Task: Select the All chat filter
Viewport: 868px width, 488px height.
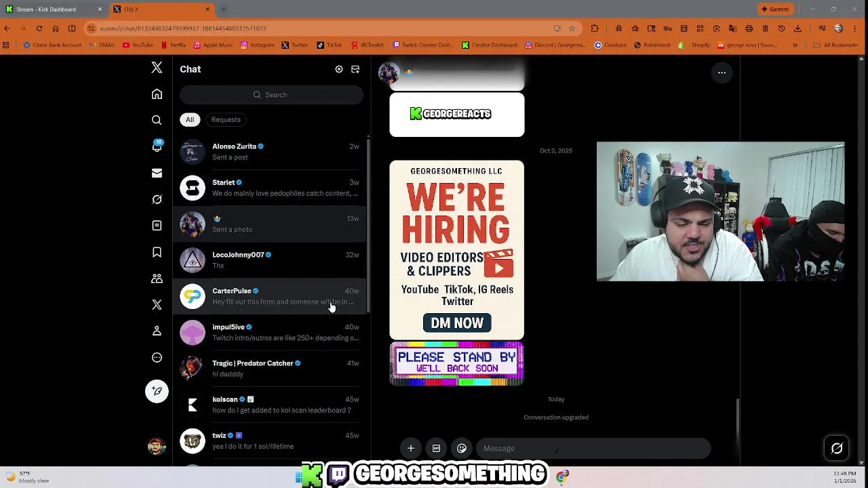Action: click(190, 120)
